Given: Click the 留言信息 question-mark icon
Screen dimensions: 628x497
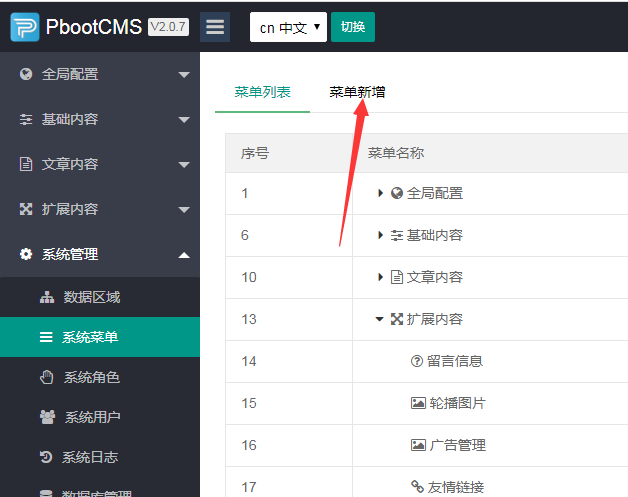Looking at the screenshot, I should pyautogui.click(x=417, y=361).
